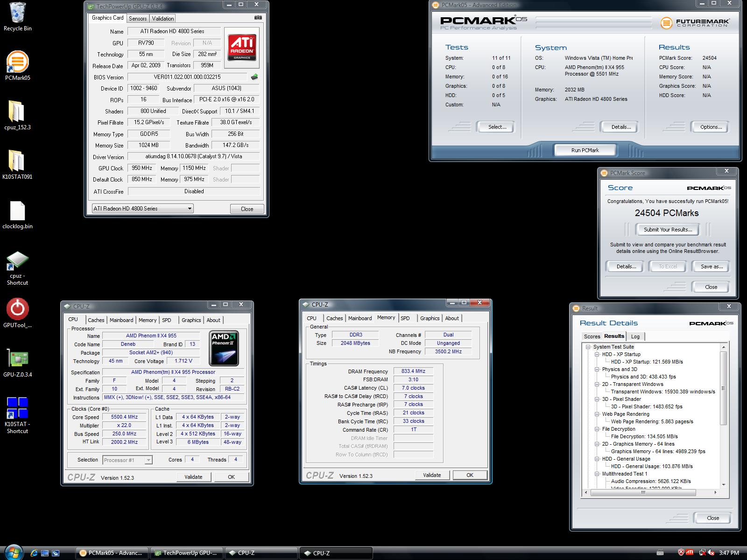Viewport: 747px width, 560px height.
Task: Collapse the Multithreaded Test 1 node
Action: [597, 474]
